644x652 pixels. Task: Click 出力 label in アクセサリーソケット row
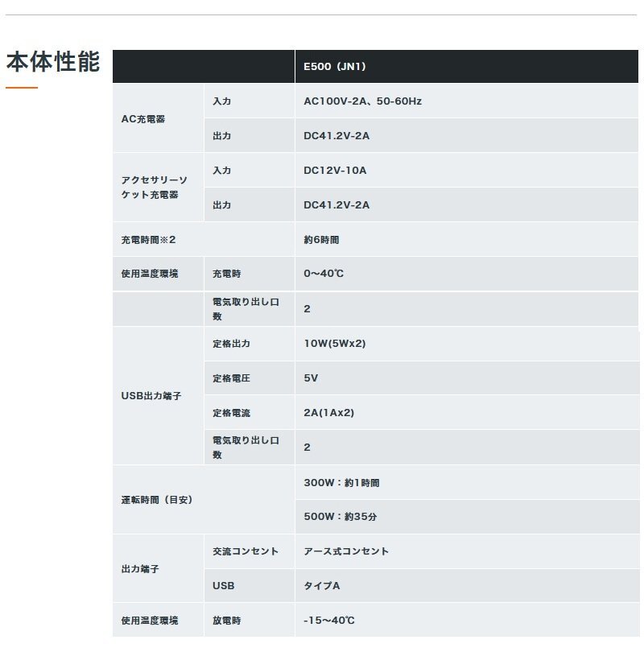221,205
